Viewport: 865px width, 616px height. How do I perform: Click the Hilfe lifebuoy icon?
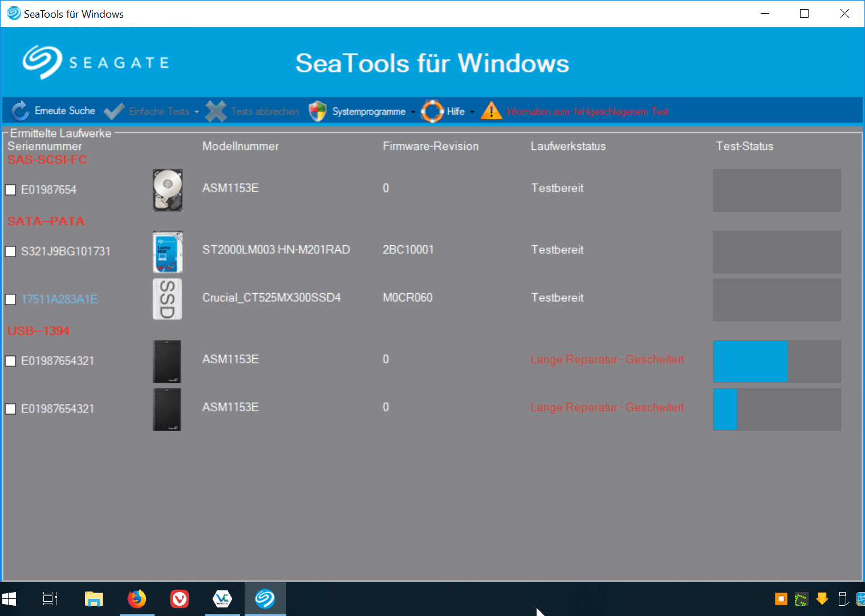432,111
